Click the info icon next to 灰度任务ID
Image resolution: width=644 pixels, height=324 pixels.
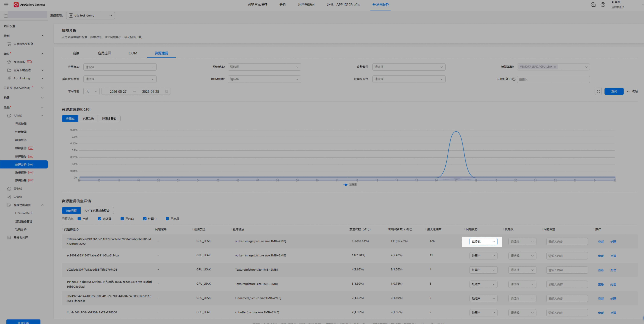514,79
